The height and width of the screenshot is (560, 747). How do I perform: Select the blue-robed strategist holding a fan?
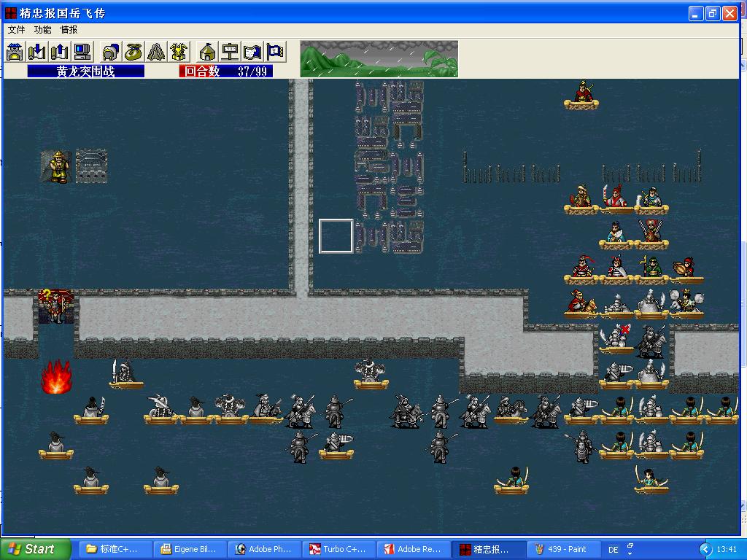(616, 234)
